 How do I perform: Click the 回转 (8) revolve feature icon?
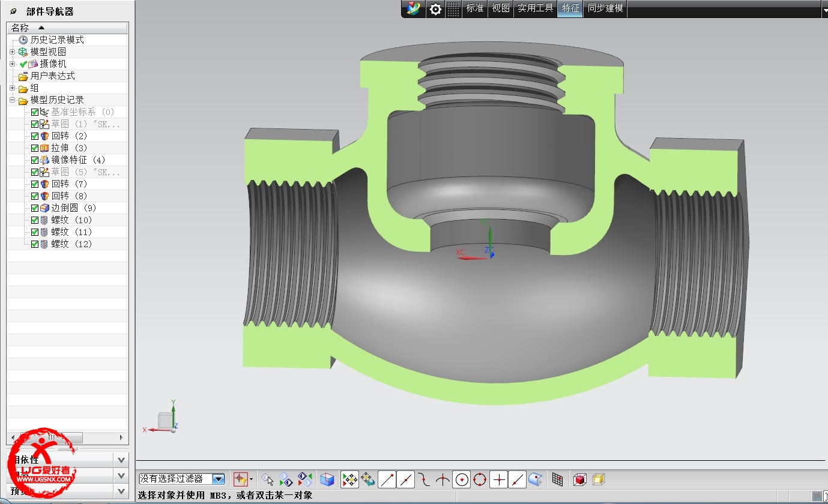point(44,196)
